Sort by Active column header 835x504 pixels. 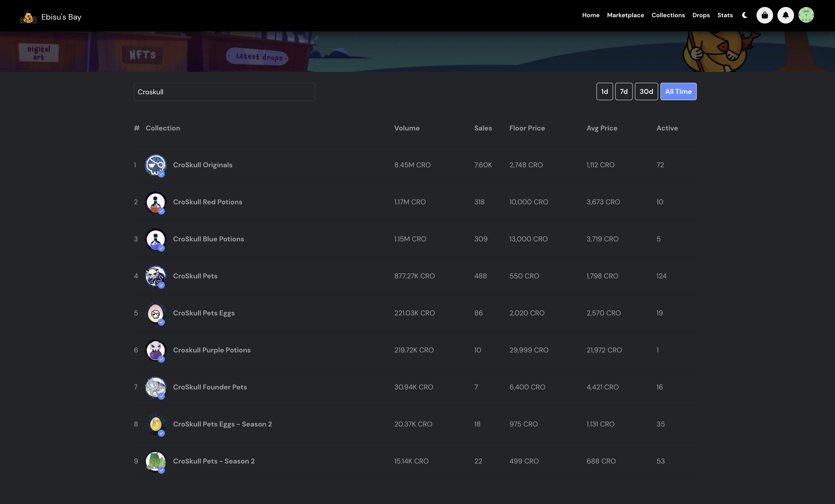[667, 128]
